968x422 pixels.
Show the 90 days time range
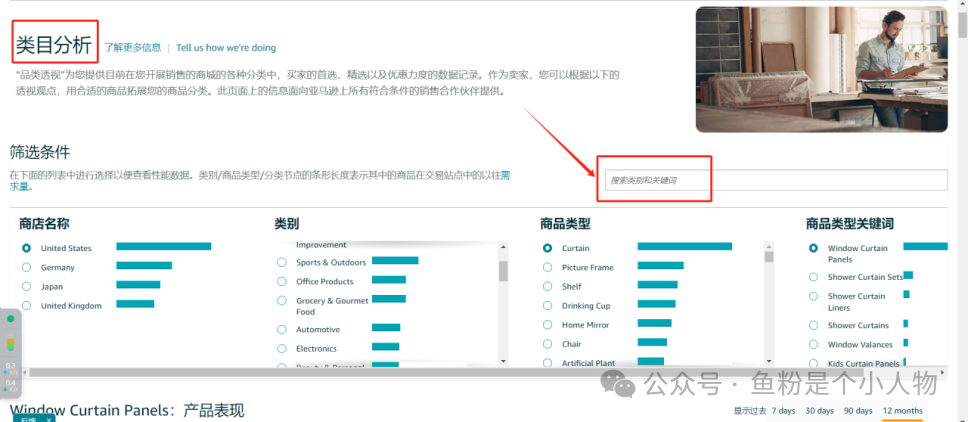(x=858, y=411)
